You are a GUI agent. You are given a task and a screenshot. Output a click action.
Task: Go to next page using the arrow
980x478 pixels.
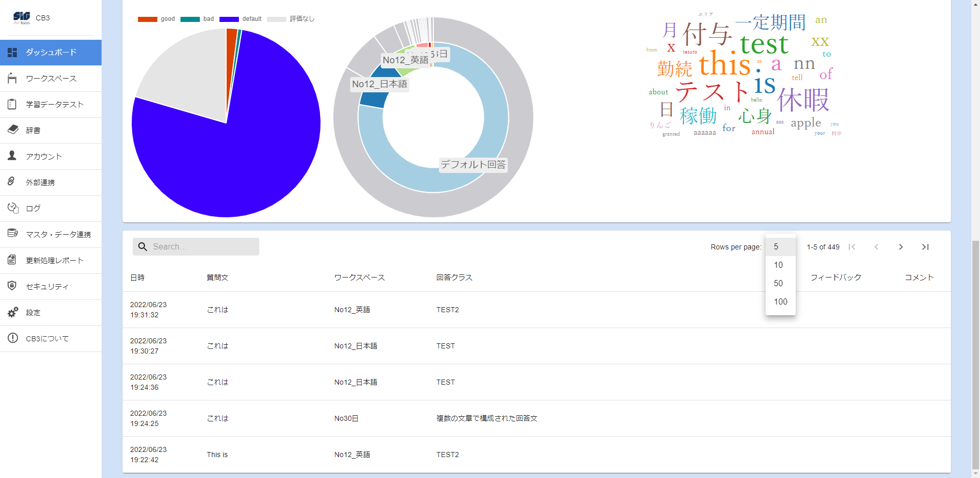point(901,247)
